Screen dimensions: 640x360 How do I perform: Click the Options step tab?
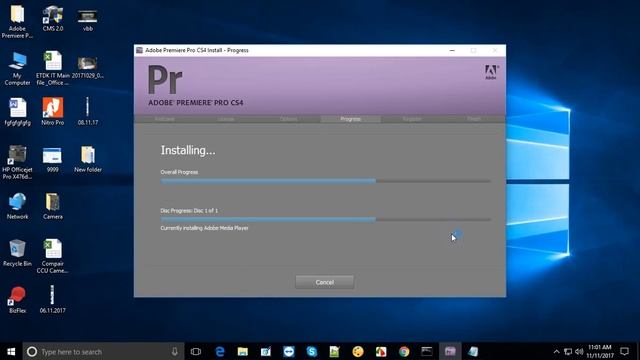click(289, 119)
